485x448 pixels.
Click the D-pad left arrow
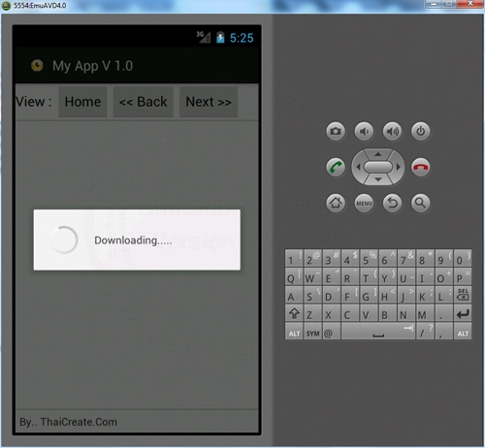pyautogui.click(x=358, y=167)
